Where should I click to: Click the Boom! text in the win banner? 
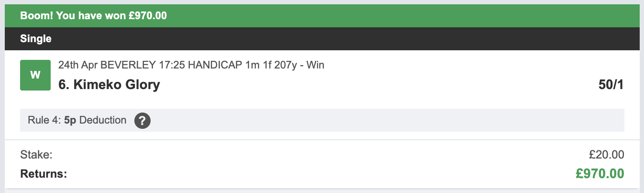tap(36, 16)
